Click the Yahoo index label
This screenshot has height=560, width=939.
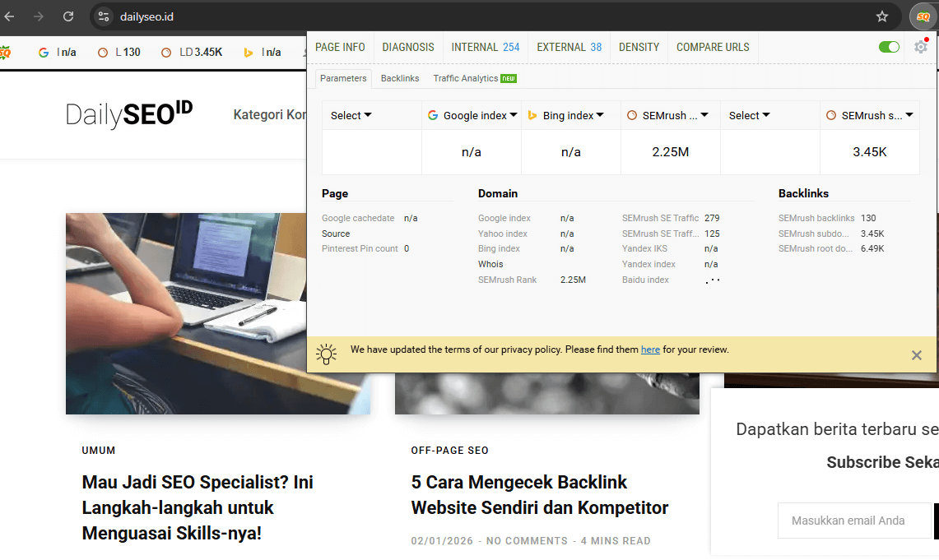click(503, 234)
